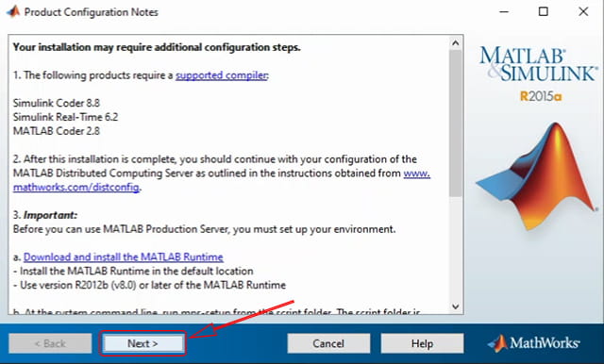604x364 pixels.
Task: Click the vertical scrollbar thumb
Action: click(x=456, y=124)
